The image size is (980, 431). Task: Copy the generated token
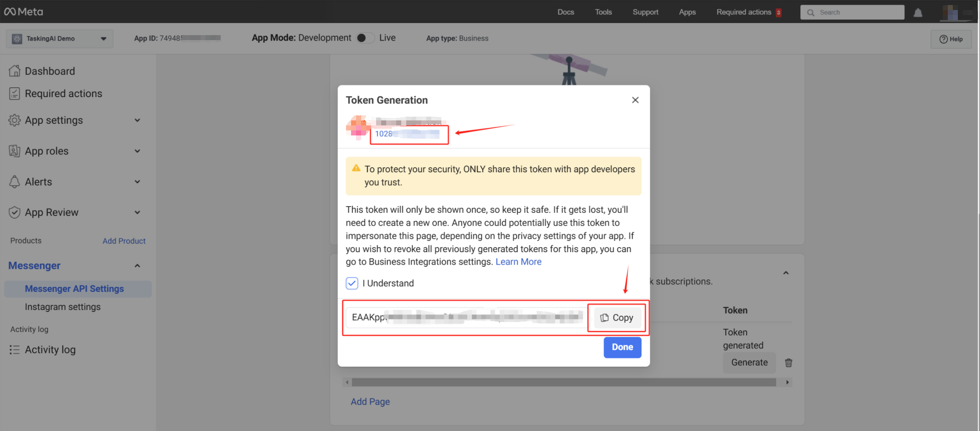coord(617,318)
